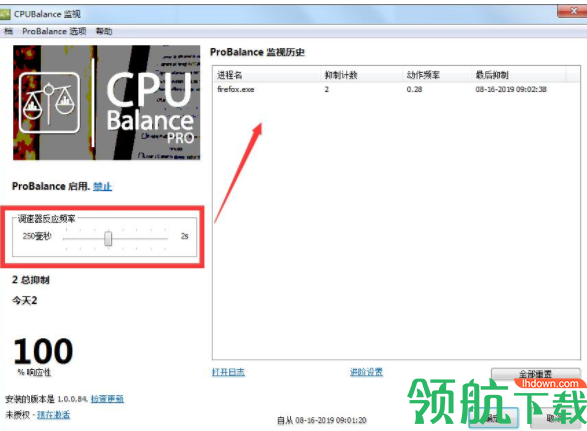This screenshot has height=431, width=587.
Task: Click the 08-16-2019 09:02:38 last restraint cell
Action: pyautogui.click(x=511, y=89)
